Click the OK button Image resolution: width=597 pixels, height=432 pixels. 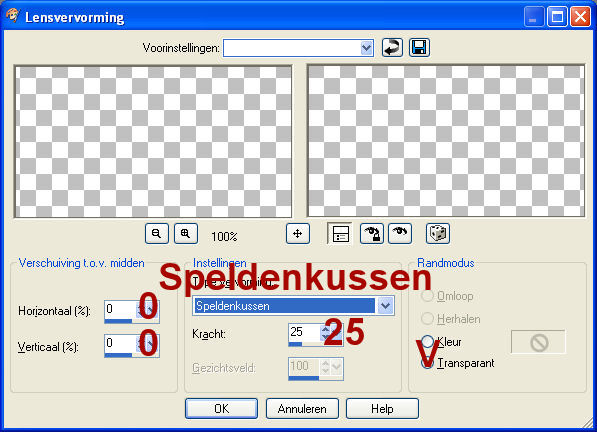221,409
